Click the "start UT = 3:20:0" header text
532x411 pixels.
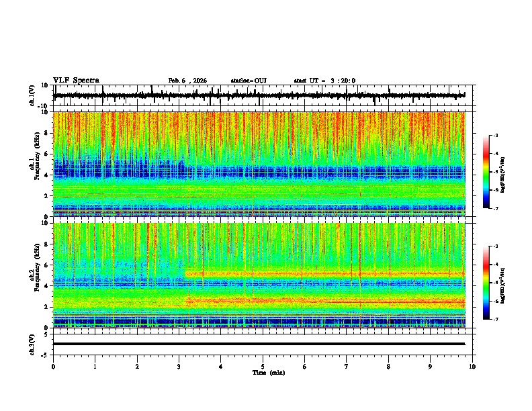coord(324,81)
